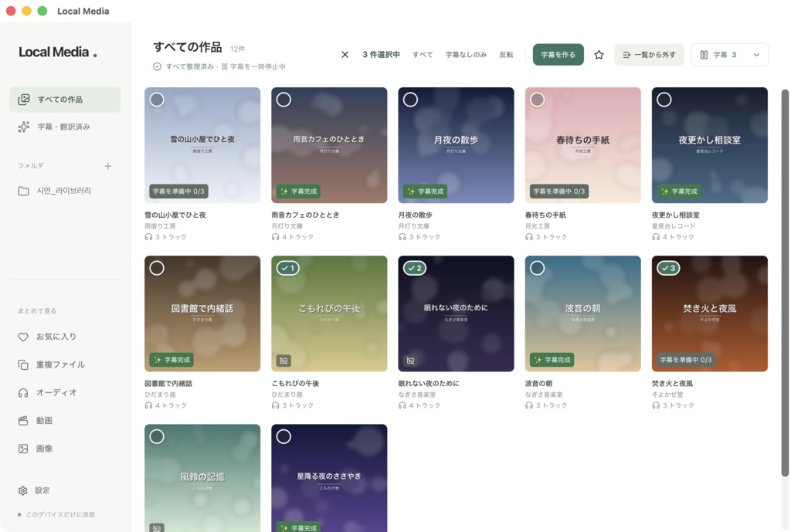
Task: Select the 春待ちの手紙 card checkbox
Action: click(x=538, y=100)
